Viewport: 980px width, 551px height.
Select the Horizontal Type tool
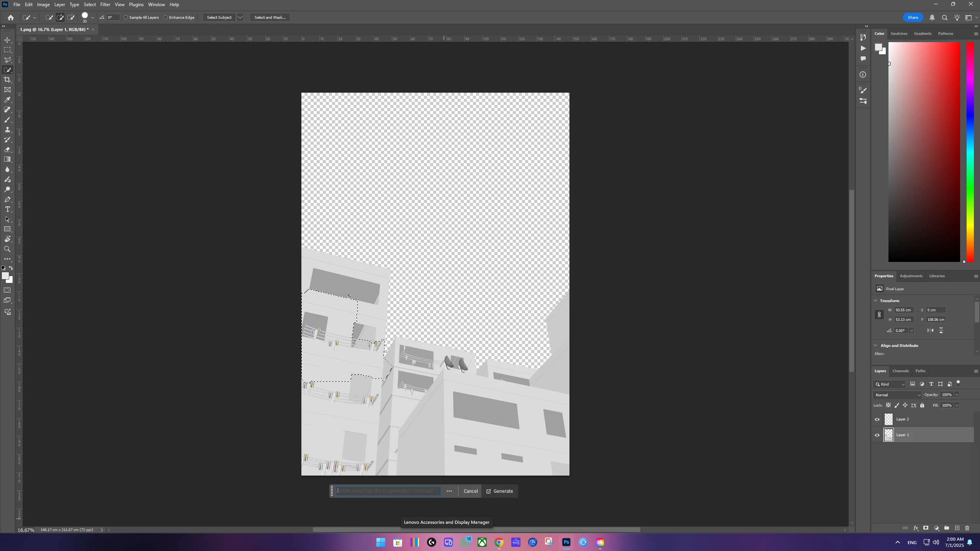pyautogui.click(x=7, y=209)
